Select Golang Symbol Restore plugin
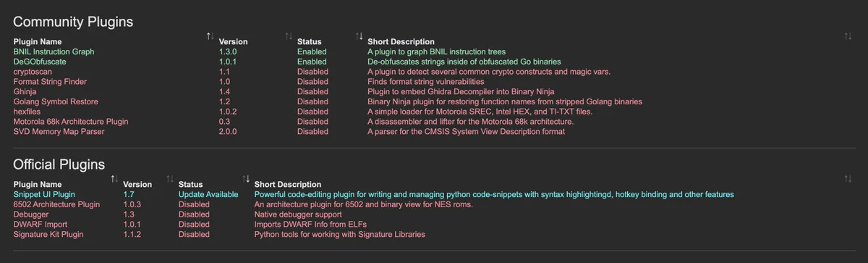Image resolution: width=868 pixels, height=263 pixels. tap(56, 101)
